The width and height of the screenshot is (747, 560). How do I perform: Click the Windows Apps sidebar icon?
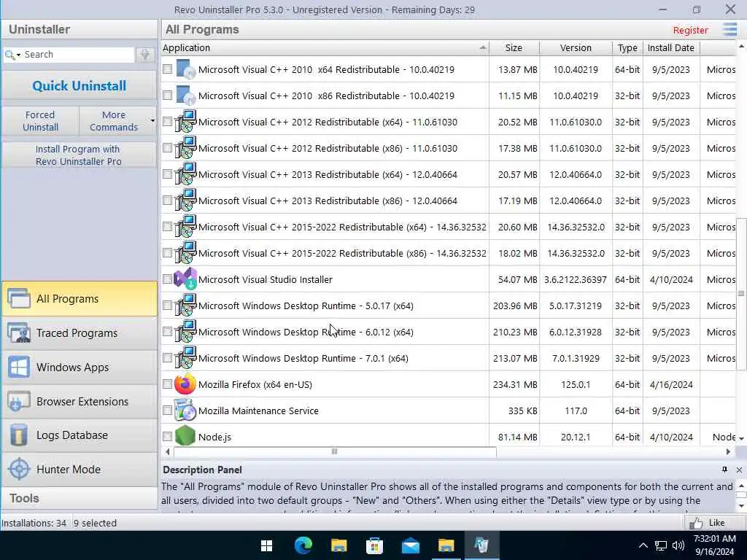click(19, 367)
